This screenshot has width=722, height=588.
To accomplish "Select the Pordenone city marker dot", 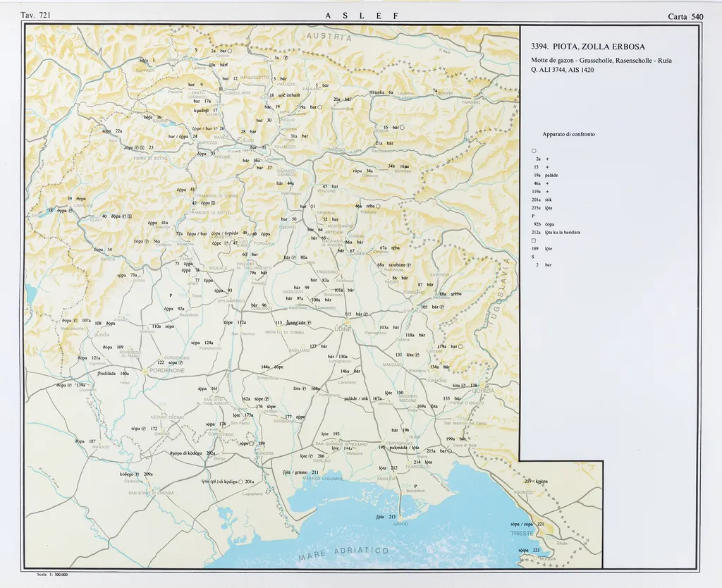I will click(x=145, y=370).
